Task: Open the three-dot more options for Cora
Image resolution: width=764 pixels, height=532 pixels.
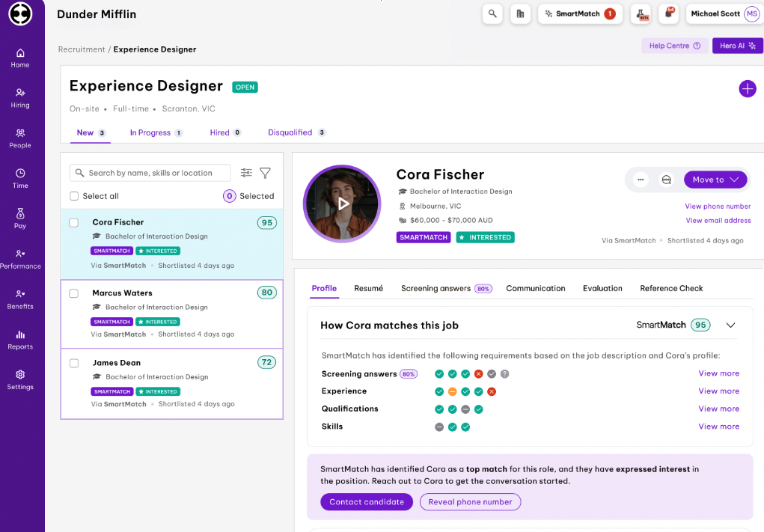Action: pos(641,180)
